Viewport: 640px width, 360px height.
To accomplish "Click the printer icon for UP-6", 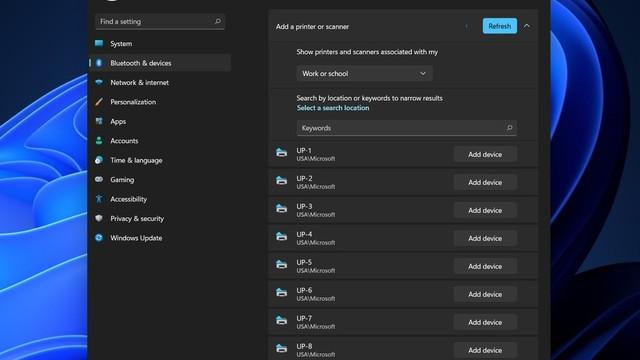I will [x=281, y=292].
